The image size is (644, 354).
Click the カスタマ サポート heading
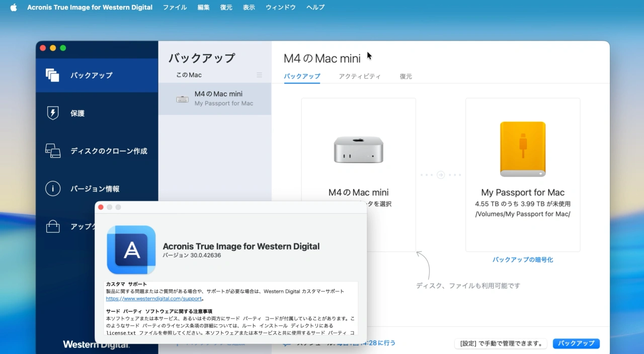[x=126, y=284]
